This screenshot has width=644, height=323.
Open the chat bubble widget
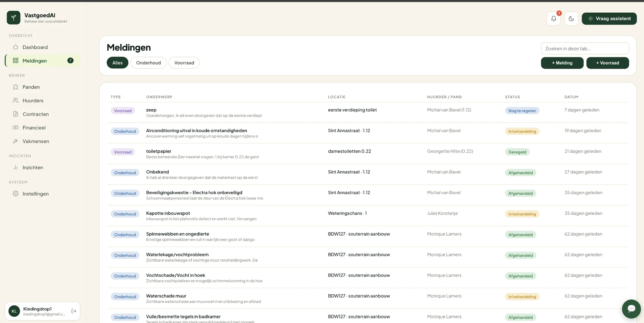631,309
